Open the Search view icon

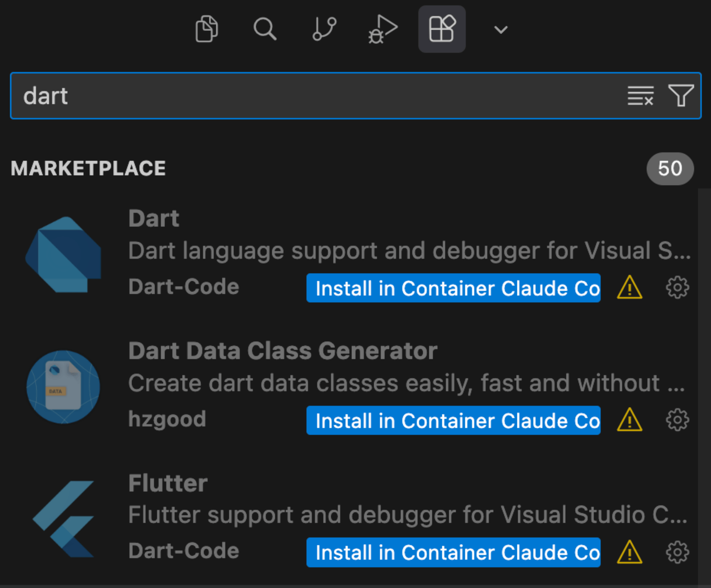click(265, 29)
